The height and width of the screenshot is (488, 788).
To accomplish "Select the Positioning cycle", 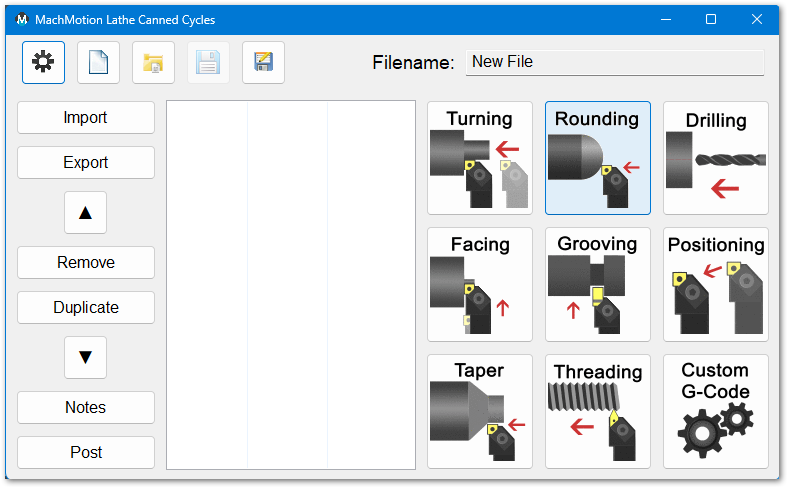I will [715, 284].
